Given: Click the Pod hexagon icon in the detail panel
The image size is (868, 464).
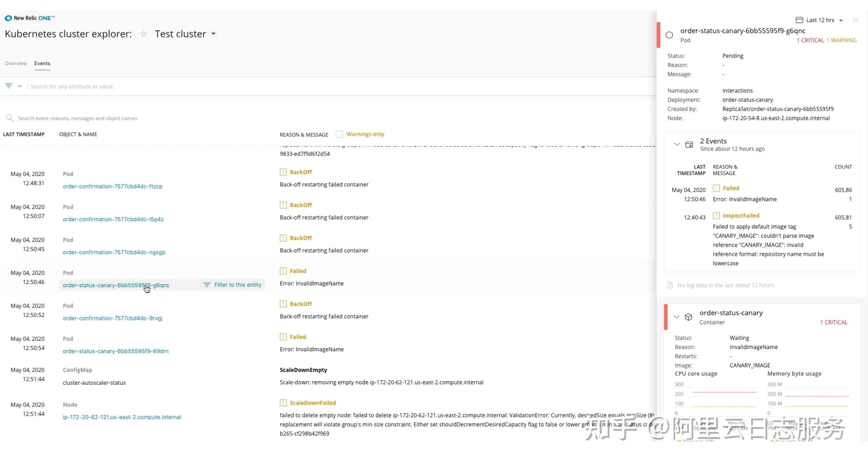Looking at the screenshot, I should tap(670, 35).
